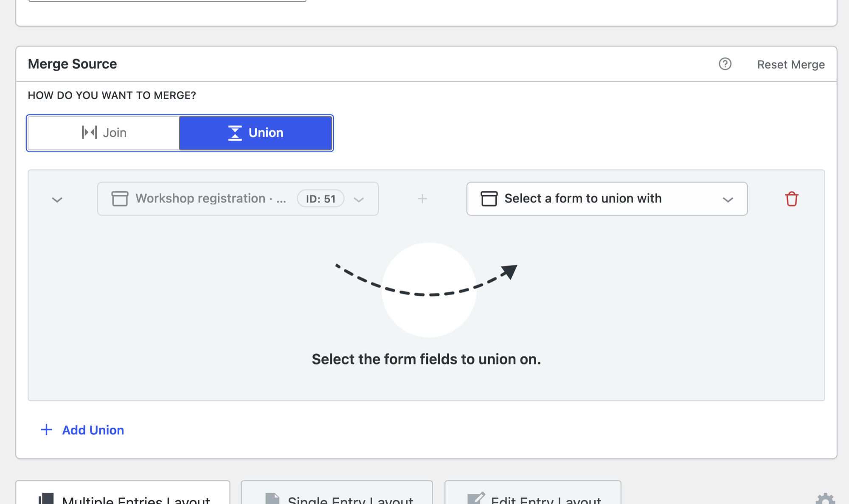Screen dimensions: 849x504
Task: Select the Union merge mode
Action: coord(256,133)
